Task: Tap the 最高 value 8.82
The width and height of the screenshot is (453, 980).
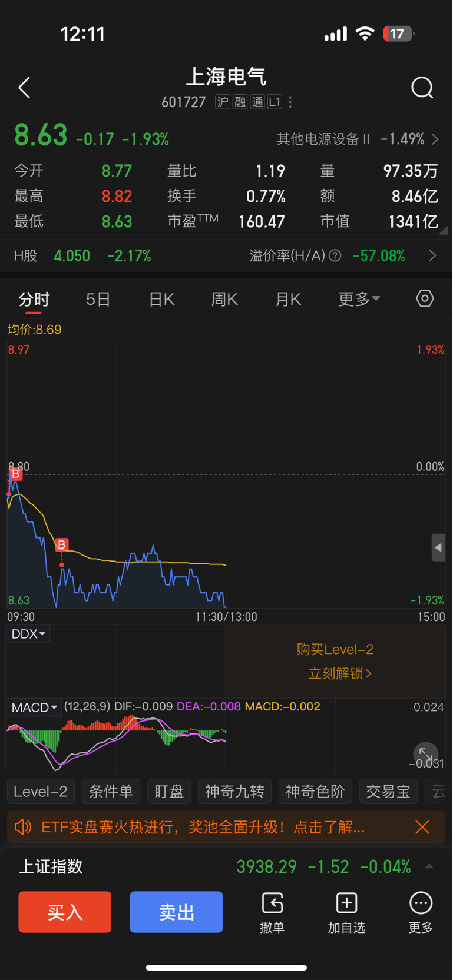Action: [x=117, y=196]
